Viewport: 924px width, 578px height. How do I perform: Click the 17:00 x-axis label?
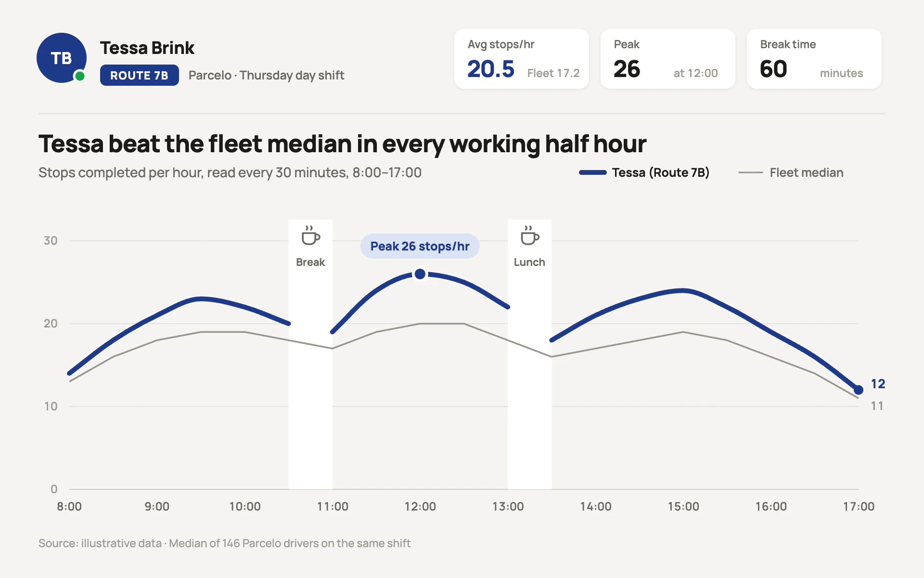[859, 506]
